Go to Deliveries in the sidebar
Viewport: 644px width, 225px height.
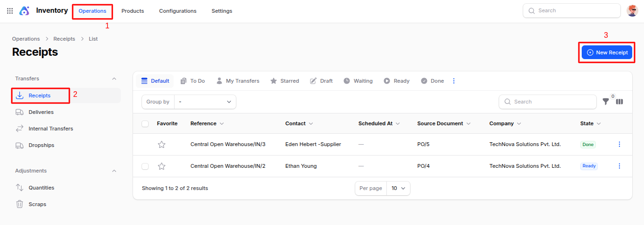[x=41, y=112]
